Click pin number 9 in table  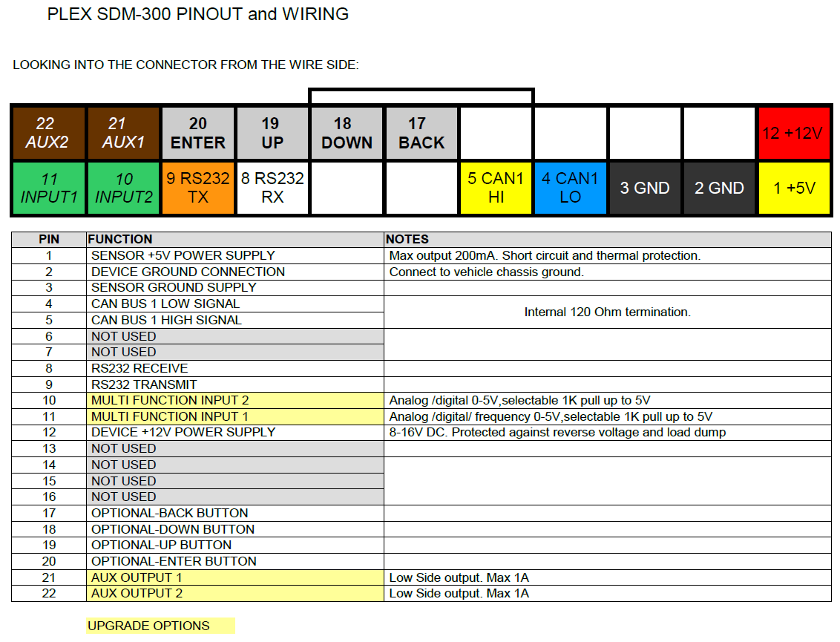[49, 384]
